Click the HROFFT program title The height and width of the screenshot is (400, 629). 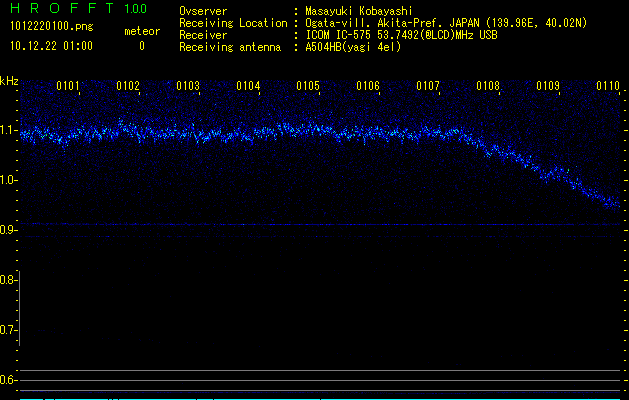pyautogui.click(x=58, y=9)
